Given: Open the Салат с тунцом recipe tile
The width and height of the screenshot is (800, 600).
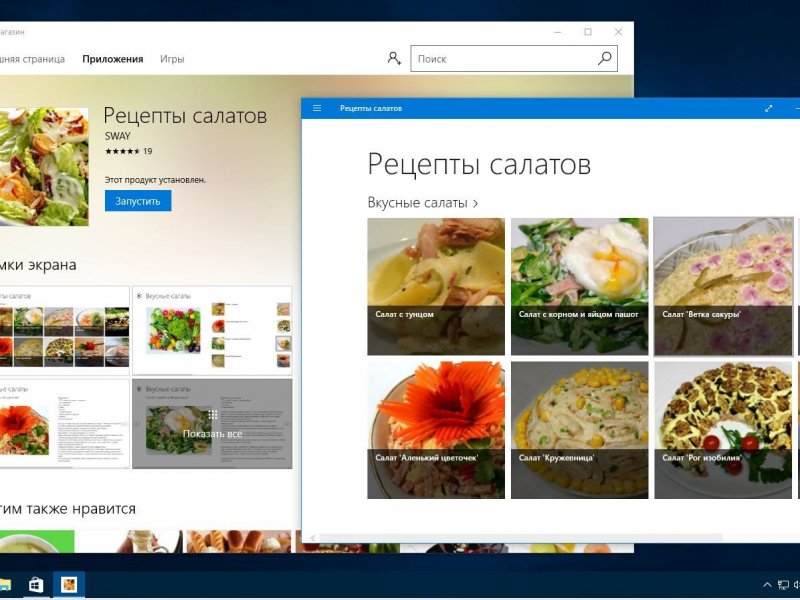Looking at the screenshot, I should (x=436, y=286).
